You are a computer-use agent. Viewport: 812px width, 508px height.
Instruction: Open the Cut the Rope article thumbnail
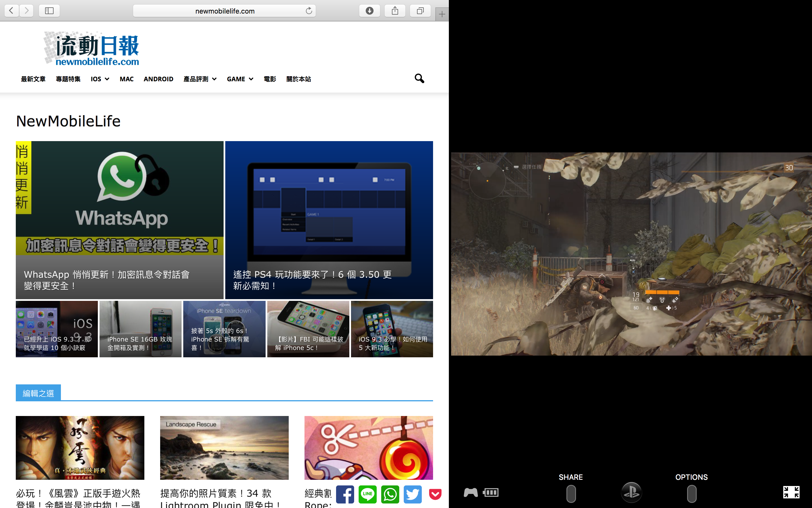[369, 448]
